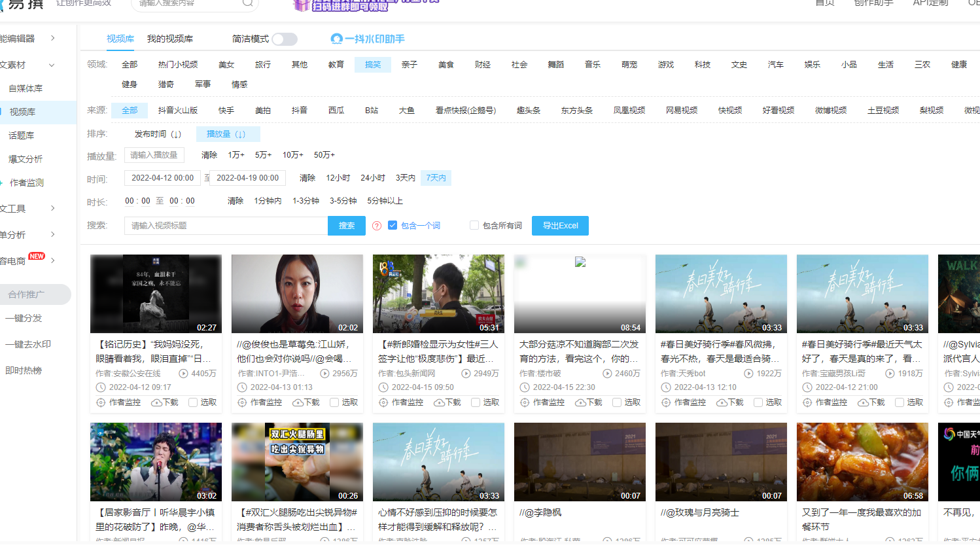The width and height of the screenshot is (980, 549).
Task: Select the 搞笑 category filter
Action: pyautogui.click(x=372, y=64)
